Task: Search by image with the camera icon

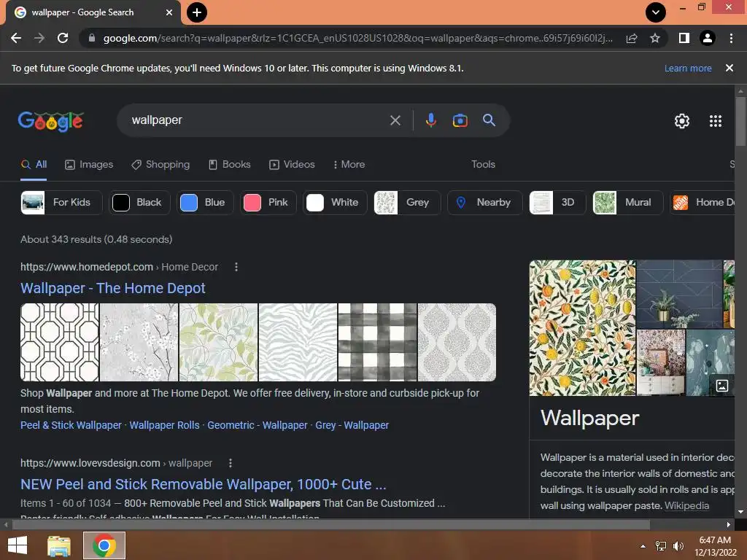Action: pos(460,120)
